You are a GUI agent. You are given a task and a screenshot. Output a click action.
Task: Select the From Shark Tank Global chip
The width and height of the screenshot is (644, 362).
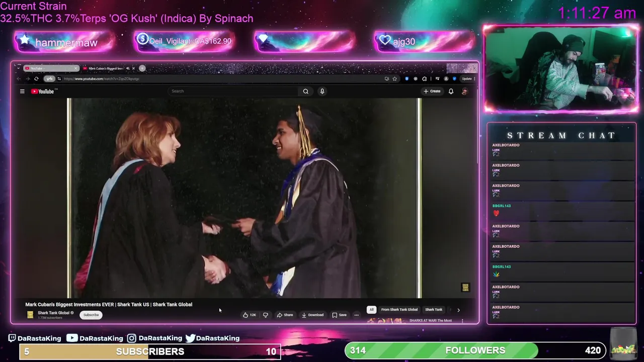click(x=399, y=310)
